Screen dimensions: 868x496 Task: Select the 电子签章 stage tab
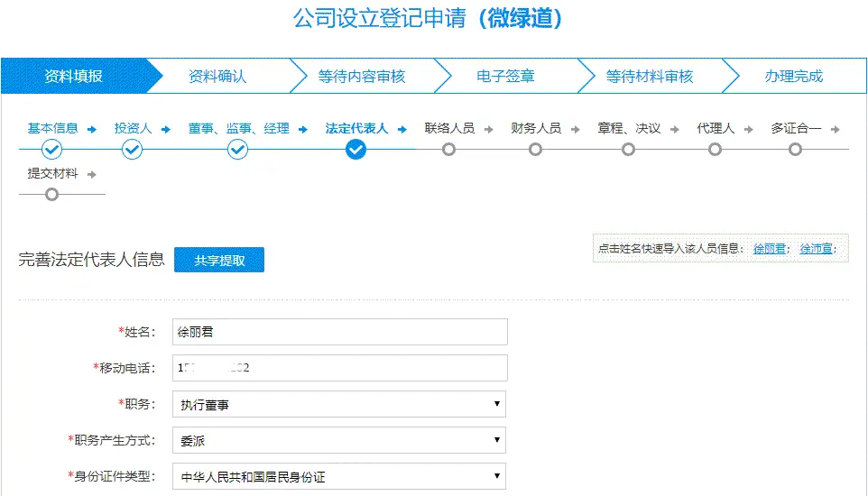pos(505,76)
